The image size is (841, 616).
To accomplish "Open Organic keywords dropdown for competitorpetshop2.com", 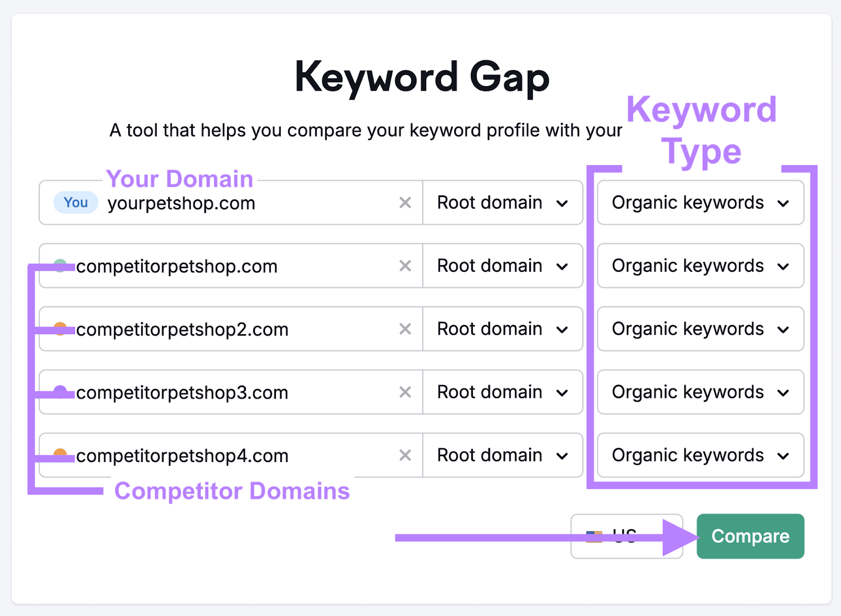I will [x=699, y=329].
